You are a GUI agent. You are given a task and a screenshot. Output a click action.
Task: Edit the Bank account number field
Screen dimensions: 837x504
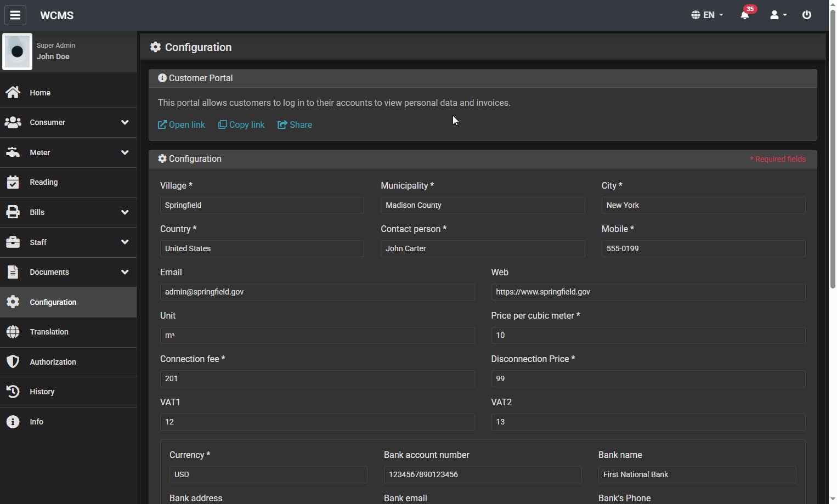pos(483,474)
